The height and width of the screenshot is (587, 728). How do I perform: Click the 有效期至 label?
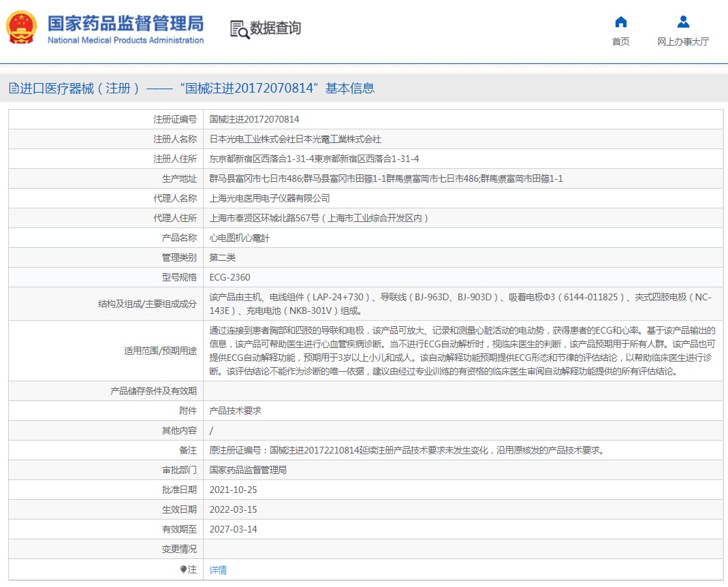179,529
